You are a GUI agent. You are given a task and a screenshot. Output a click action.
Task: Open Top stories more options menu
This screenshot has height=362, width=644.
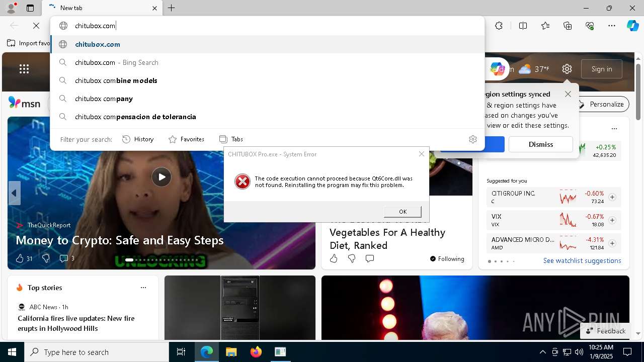[143, 288]
